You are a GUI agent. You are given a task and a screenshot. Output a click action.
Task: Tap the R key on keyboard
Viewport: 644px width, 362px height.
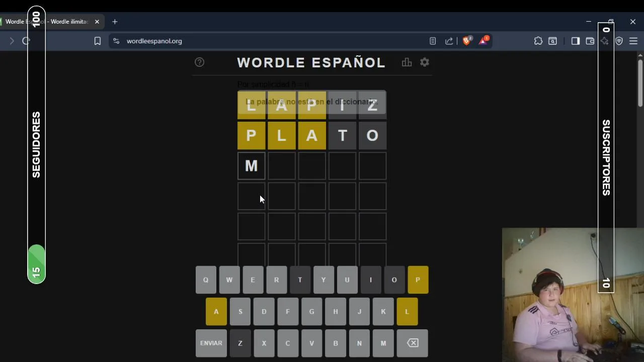tap(276, 280)
